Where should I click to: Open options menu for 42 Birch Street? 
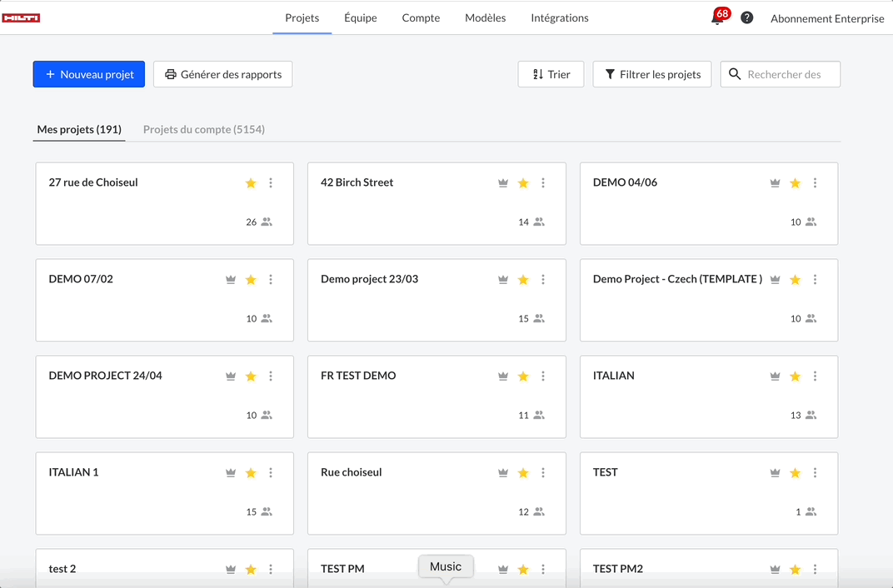point(543,182)
